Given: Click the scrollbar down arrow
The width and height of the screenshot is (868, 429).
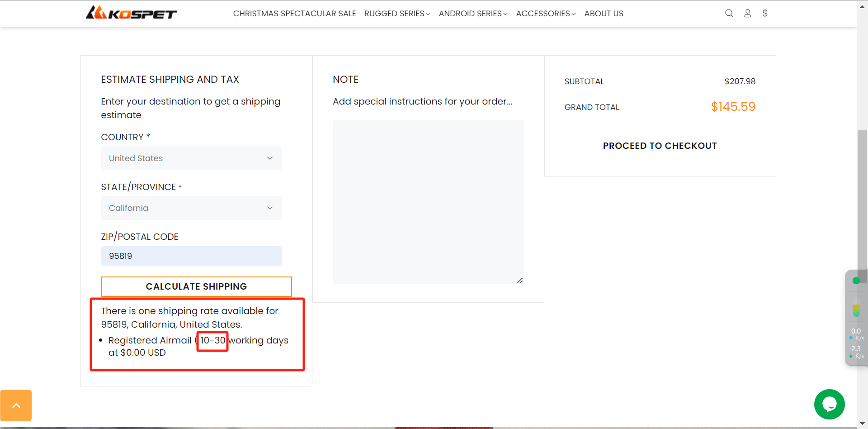Looking at the screenshot, I should [x=862, y=424].
